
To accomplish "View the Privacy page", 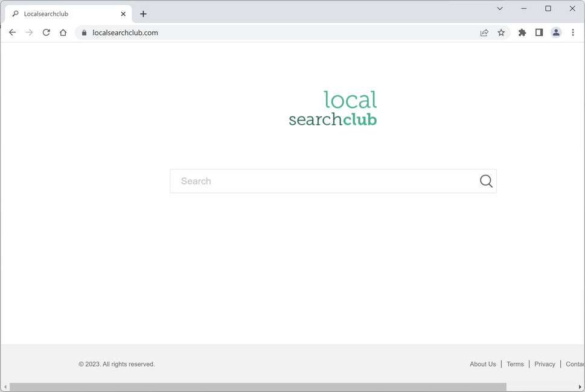I will pos(544,364).
